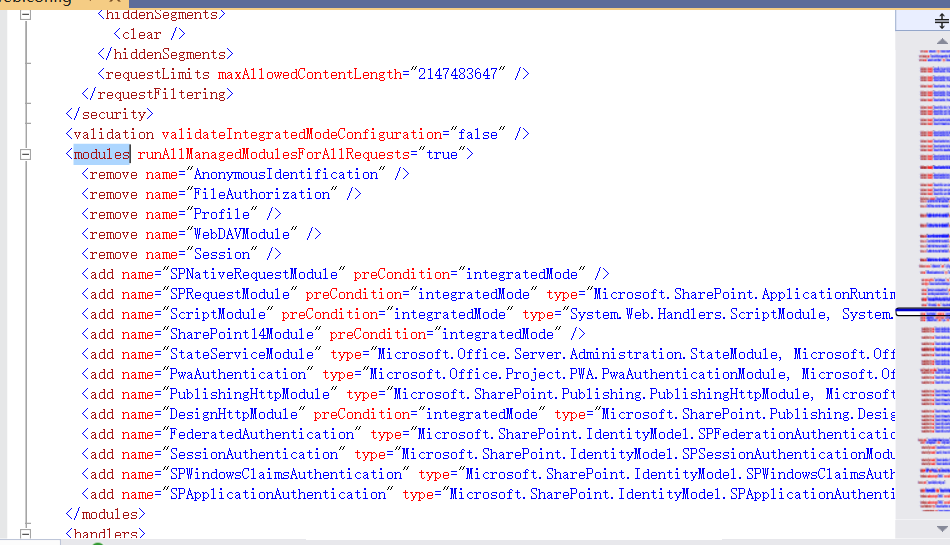This screenshot has width=950, height=545.
Task: Click preCondition attribute on SPNativeRequestModule line
Action: tap(402, 274)
